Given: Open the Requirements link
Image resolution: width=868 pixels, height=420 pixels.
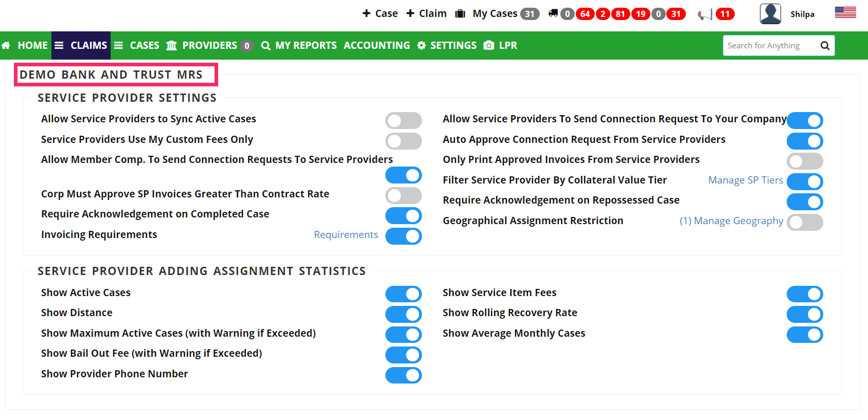Looking at the screenshot, I should [346, 235].
